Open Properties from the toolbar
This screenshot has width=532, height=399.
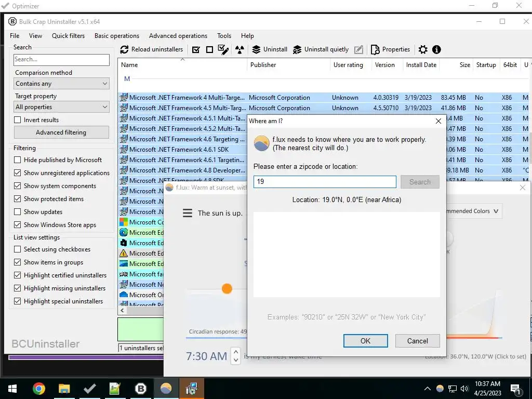[390, 49]
